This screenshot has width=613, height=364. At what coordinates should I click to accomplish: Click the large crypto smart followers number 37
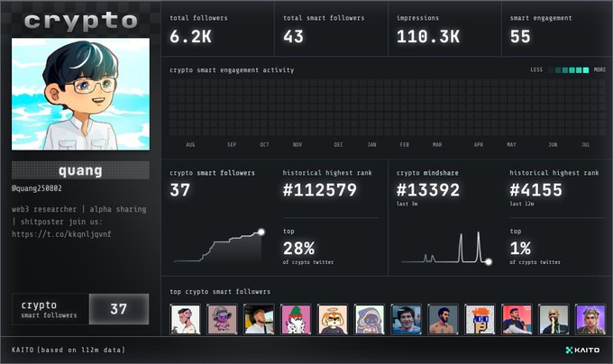click(179, 190)
